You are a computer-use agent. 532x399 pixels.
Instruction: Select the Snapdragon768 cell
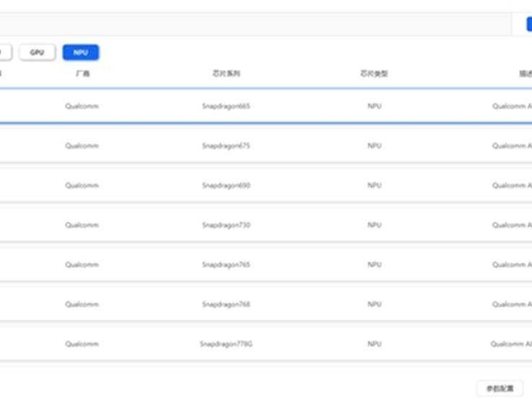coord(226,305)
